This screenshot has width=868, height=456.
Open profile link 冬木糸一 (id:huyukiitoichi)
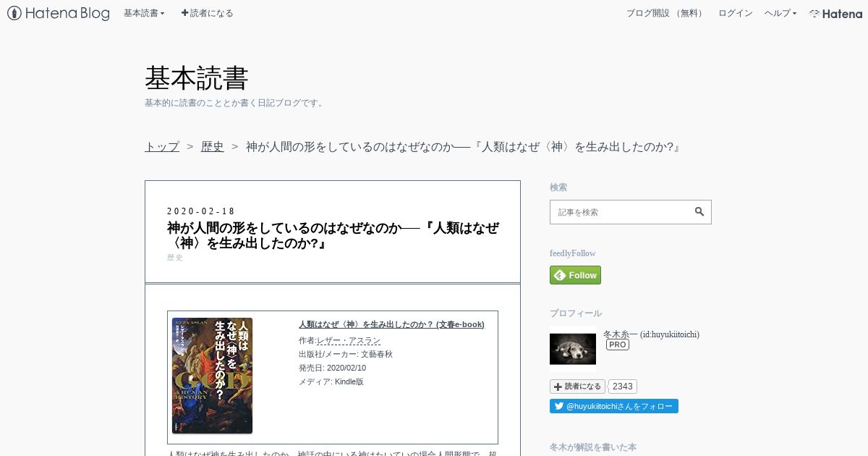tap(651, 334)
